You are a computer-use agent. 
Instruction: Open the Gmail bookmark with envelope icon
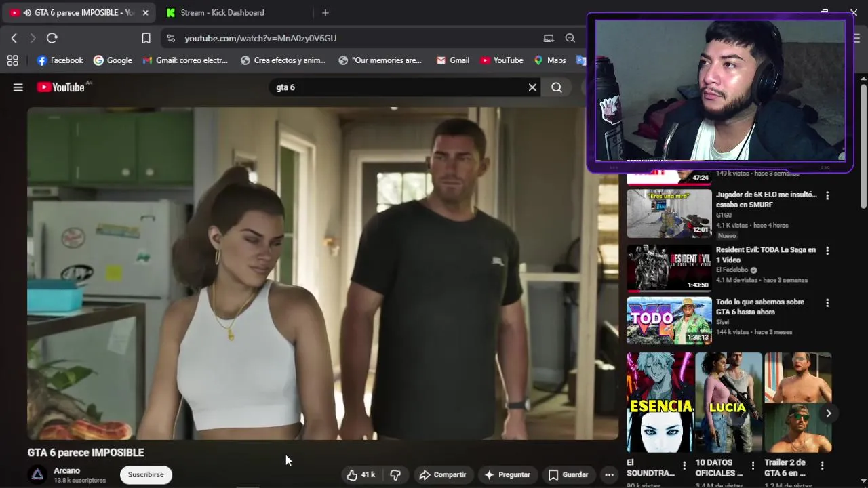(453, 60)
